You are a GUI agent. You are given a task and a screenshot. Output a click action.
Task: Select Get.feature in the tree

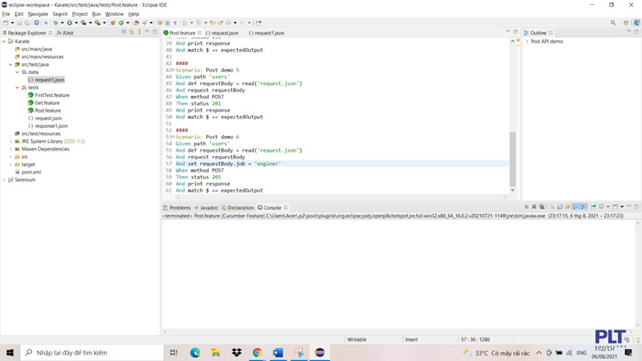[x=44, y=103]
